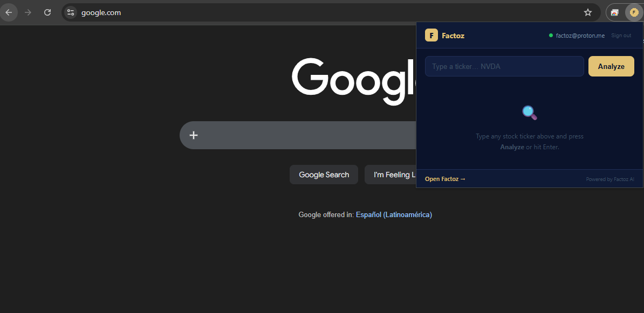Click the Factoz F logo in popup
This screenshot has width=644, height=313.
(x=431, y=35)
